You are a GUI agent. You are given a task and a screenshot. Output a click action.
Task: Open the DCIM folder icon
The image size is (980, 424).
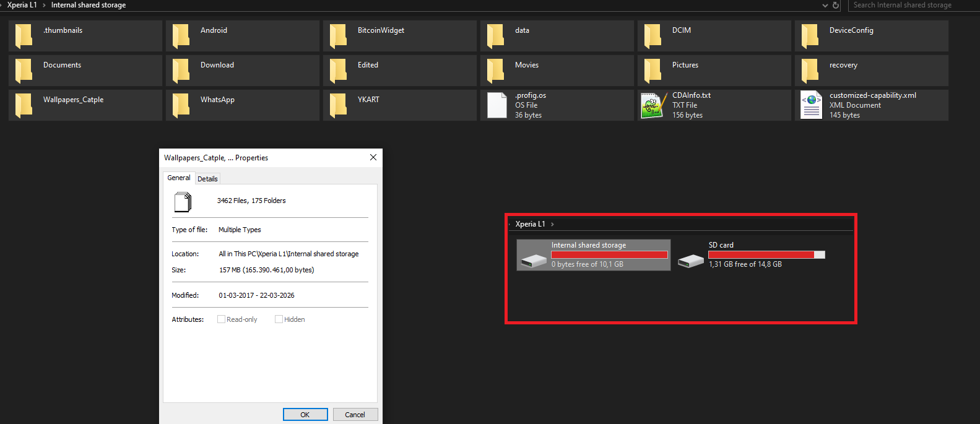653,36
